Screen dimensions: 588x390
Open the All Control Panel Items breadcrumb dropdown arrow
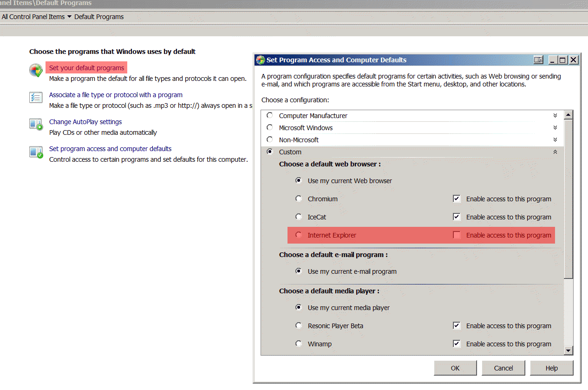69,17
